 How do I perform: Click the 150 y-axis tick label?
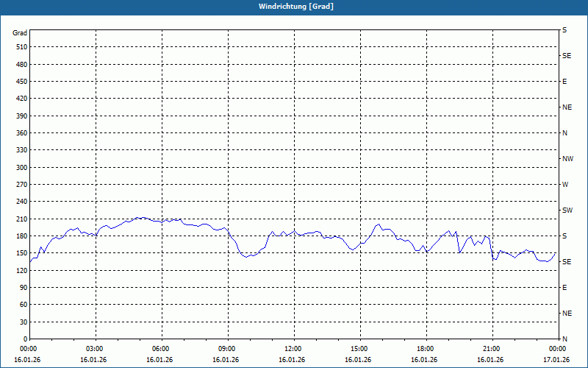pos(22,253)
